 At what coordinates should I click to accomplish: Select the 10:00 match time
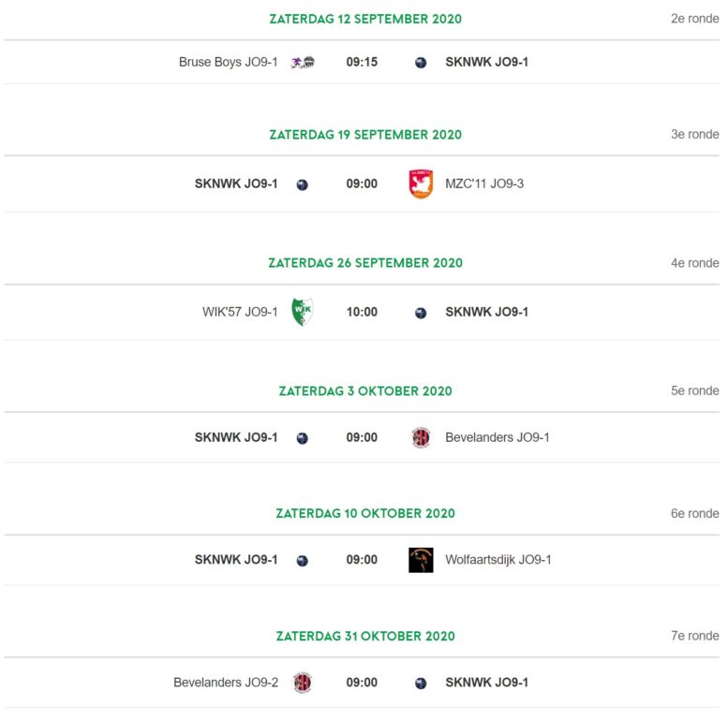(362, 312)
